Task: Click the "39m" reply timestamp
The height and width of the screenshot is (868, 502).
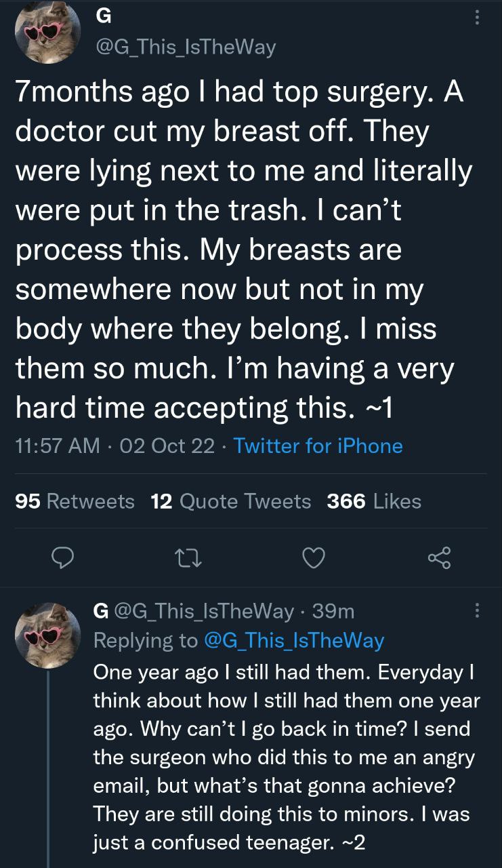Action: 334,612
